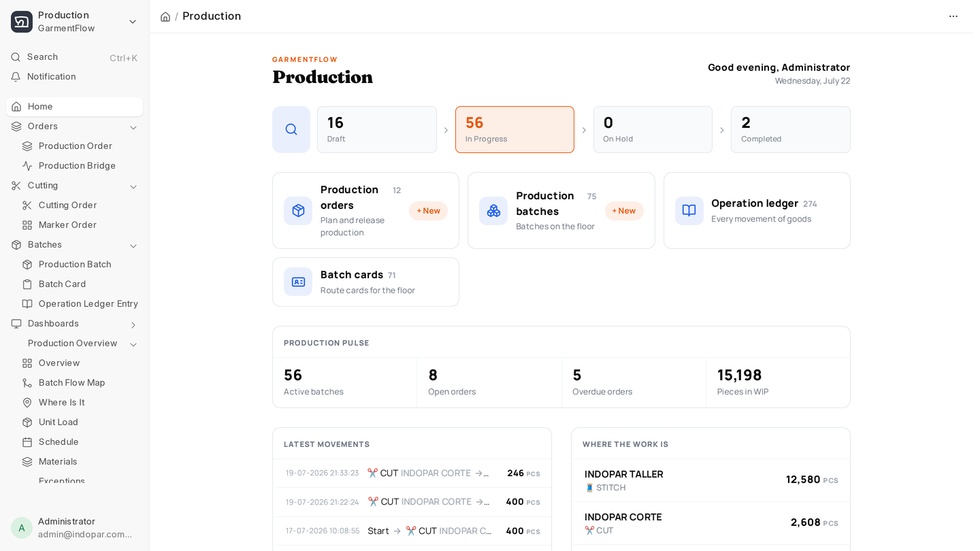
Task: Collapse the Orders sidebar section
Action: pos(133,127)
